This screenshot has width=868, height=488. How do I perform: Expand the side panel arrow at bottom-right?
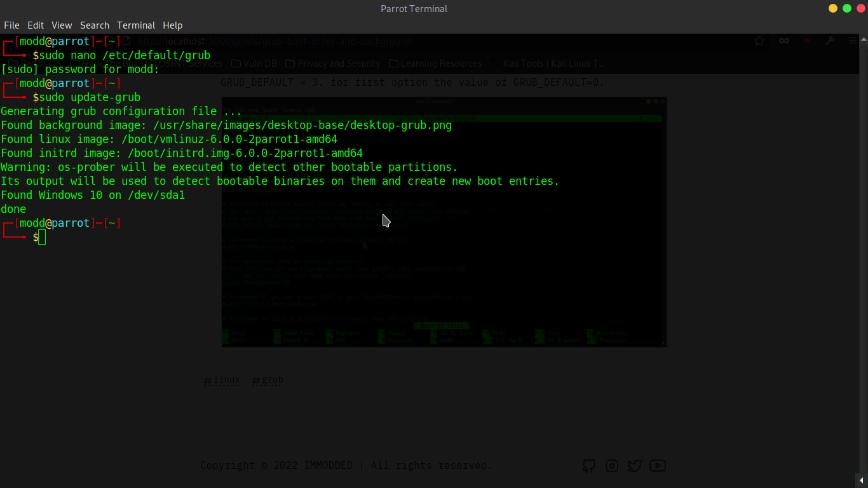(862, 480)
